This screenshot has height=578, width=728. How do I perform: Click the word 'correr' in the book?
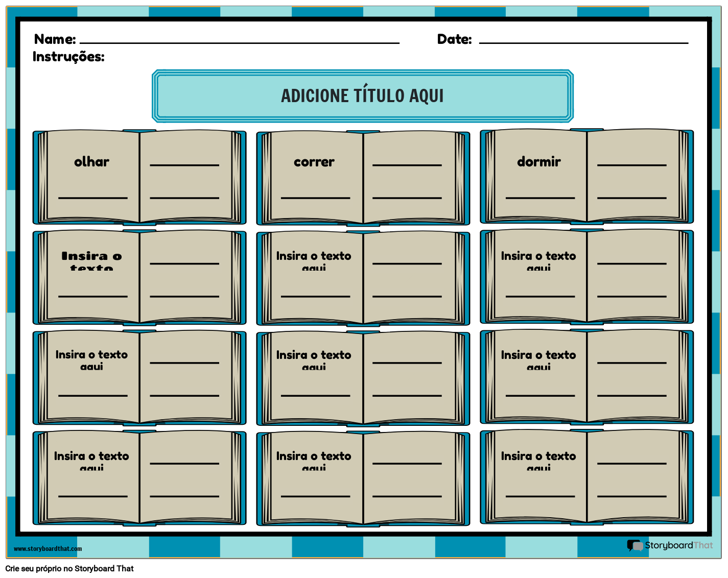[314, 162]
